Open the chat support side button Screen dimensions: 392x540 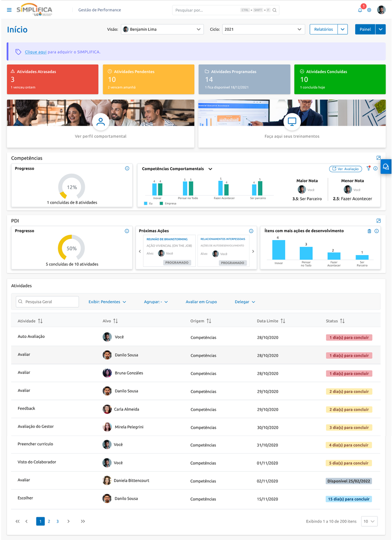coord(386,167)
